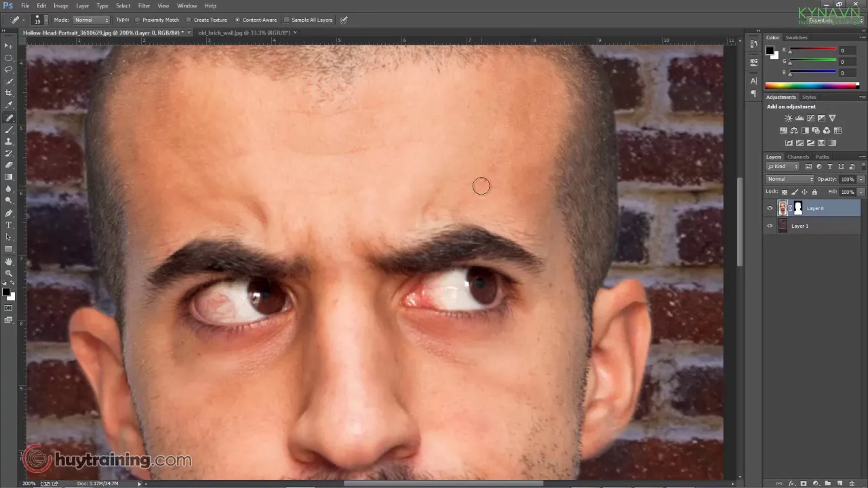868x488 pixels.
Task: Select the Move tool
Action: coord(9,46)
